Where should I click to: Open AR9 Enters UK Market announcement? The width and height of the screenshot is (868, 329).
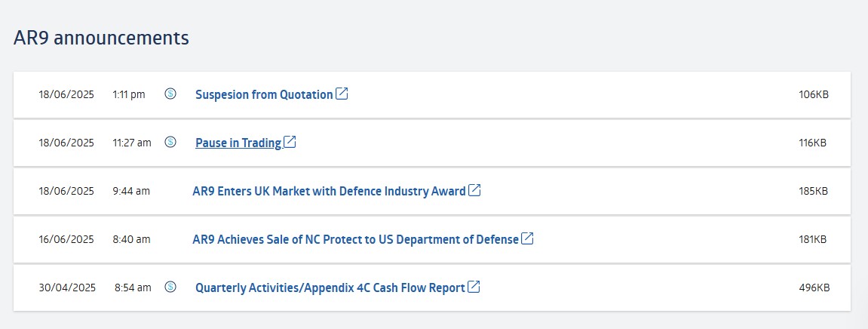point(329,191)
